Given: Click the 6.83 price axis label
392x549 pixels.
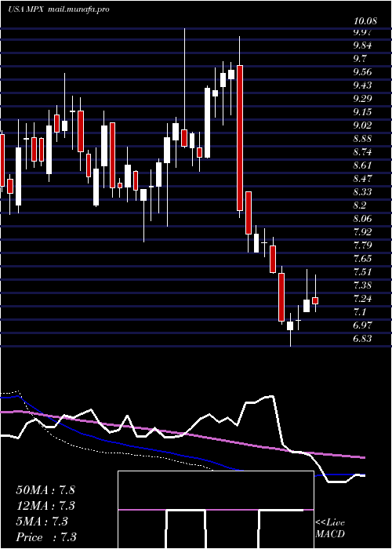Looking at the screenshot, I should click(x=362, y=339).
